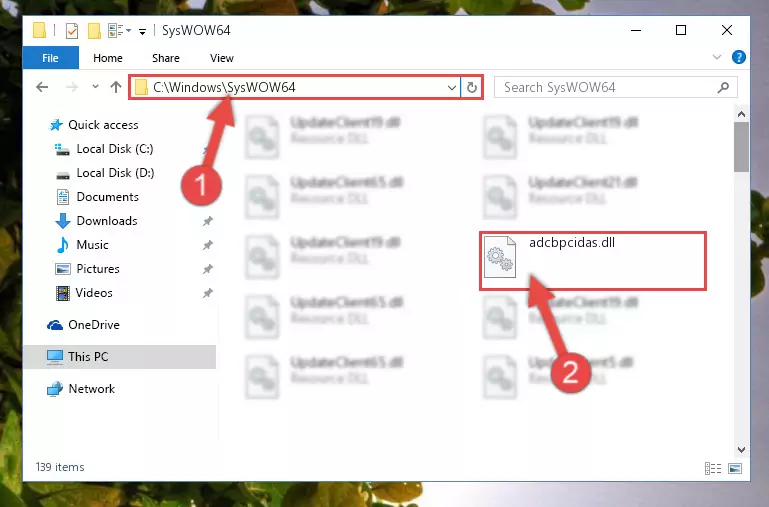
Task: Open Downloads in navigation pane
Action: (107, 221)
